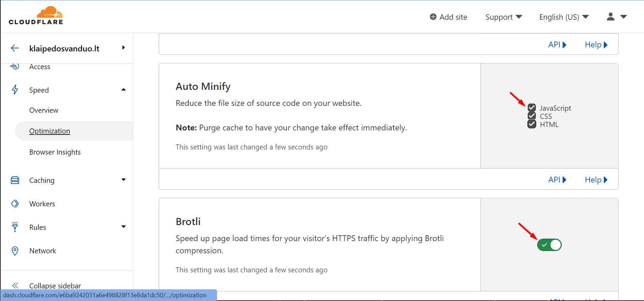The image size is (644, 301).
Task: Click the Cloudflare logo
Action: (36, 16)
